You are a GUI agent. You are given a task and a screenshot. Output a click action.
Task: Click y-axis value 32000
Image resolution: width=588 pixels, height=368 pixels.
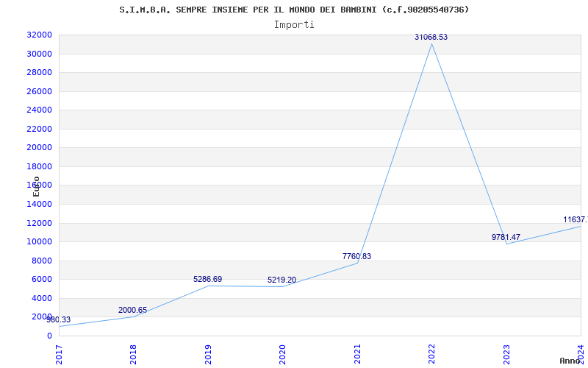40,35
